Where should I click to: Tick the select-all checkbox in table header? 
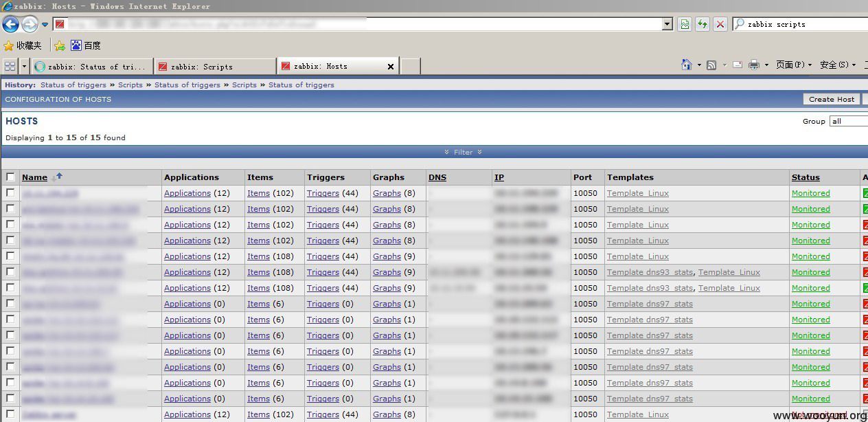coord(10,177)
